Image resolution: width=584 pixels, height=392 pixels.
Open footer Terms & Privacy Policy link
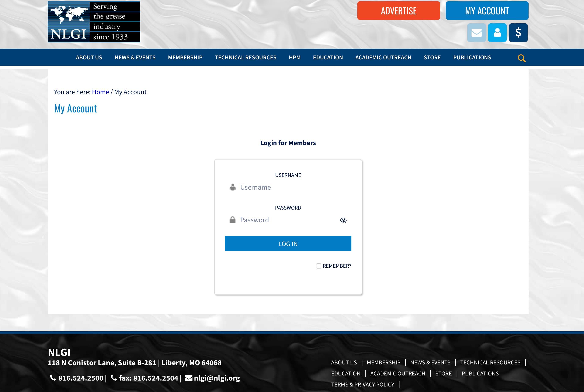tap(362, 385)
